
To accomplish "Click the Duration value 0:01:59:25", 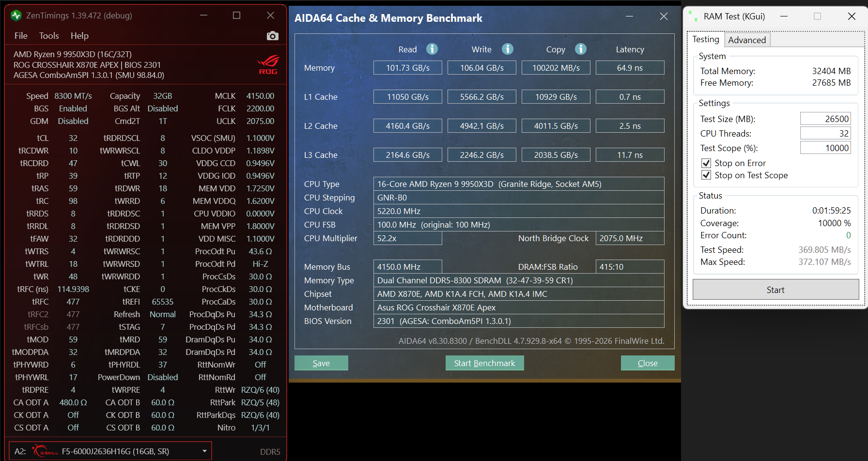I will [831, 211].
